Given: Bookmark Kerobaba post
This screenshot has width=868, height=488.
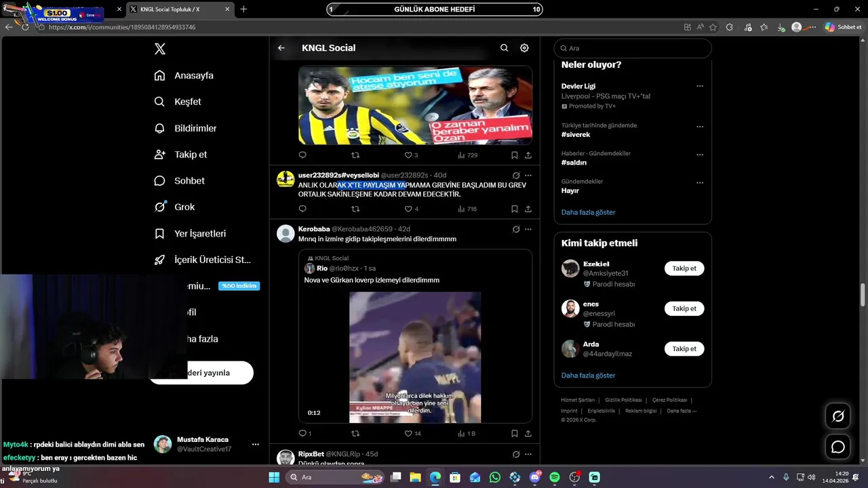Looking at the screenshot, I should [515, 433].
